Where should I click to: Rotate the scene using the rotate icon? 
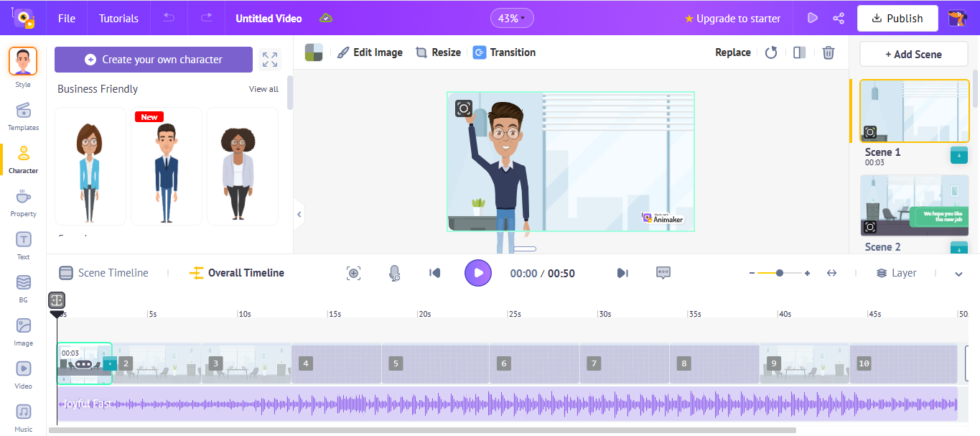point(771,52)
